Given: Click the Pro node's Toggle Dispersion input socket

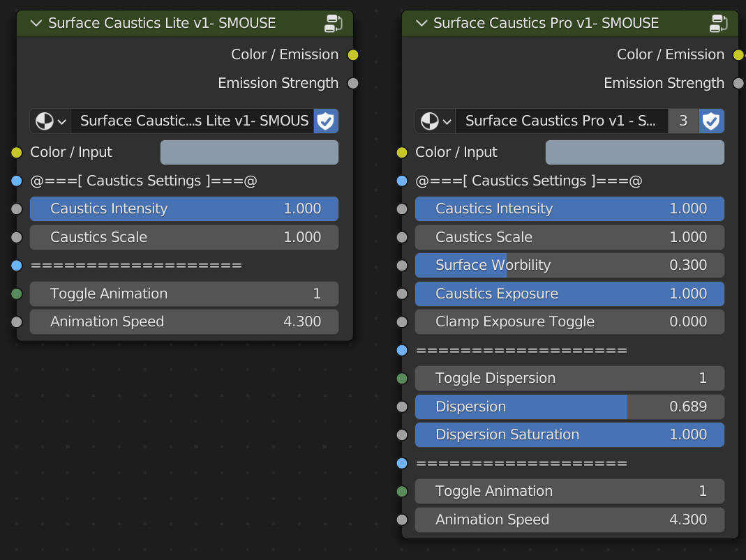Looking at the screenshot, I should pyautogui.click(x=402, y=379).
